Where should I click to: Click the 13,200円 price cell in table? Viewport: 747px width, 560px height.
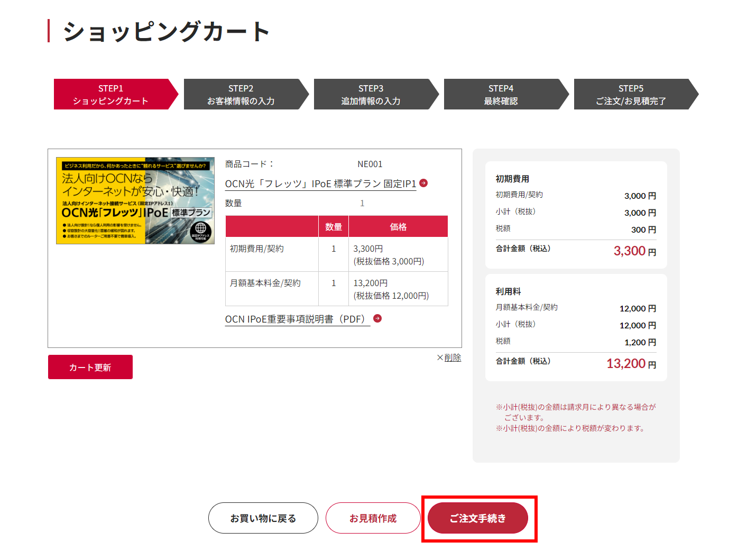click(398, 289)
